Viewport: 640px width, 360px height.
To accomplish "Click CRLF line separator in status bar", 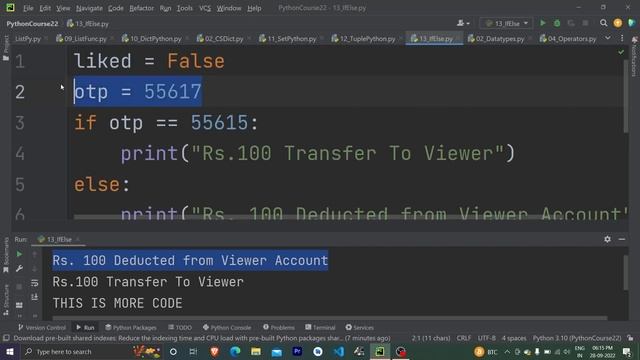I will click(464, 338).
